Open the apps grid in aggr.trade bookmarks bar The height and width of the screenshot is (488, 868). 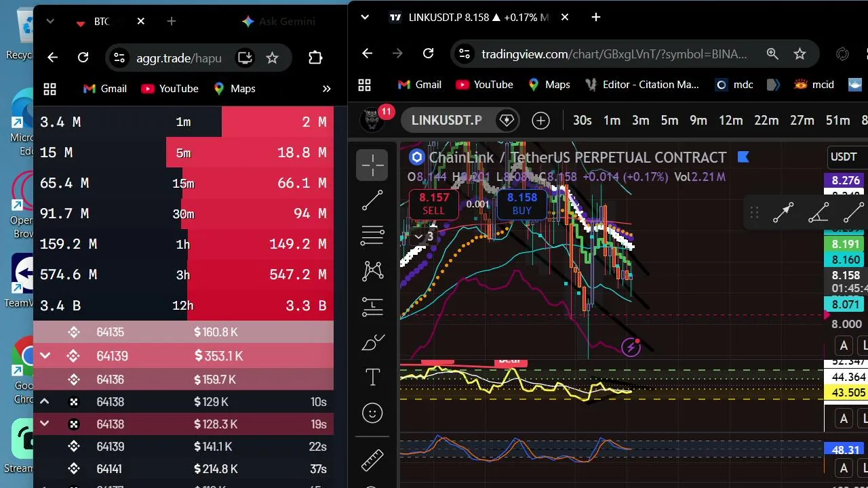point(50,89)
